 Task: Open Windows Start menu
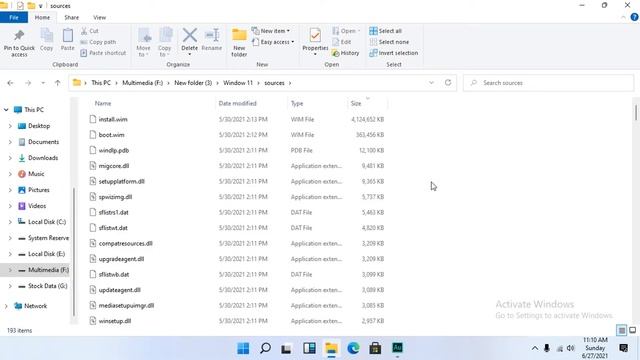point(243,348)
